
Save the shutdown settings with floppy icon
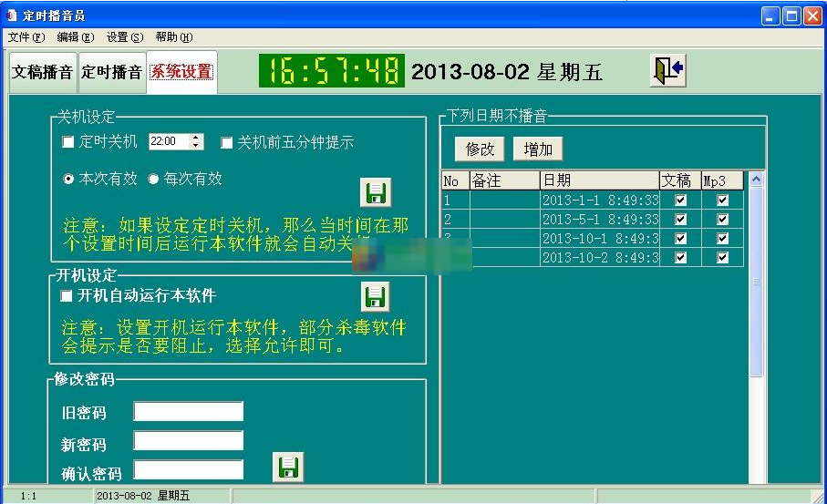[375, 192]
